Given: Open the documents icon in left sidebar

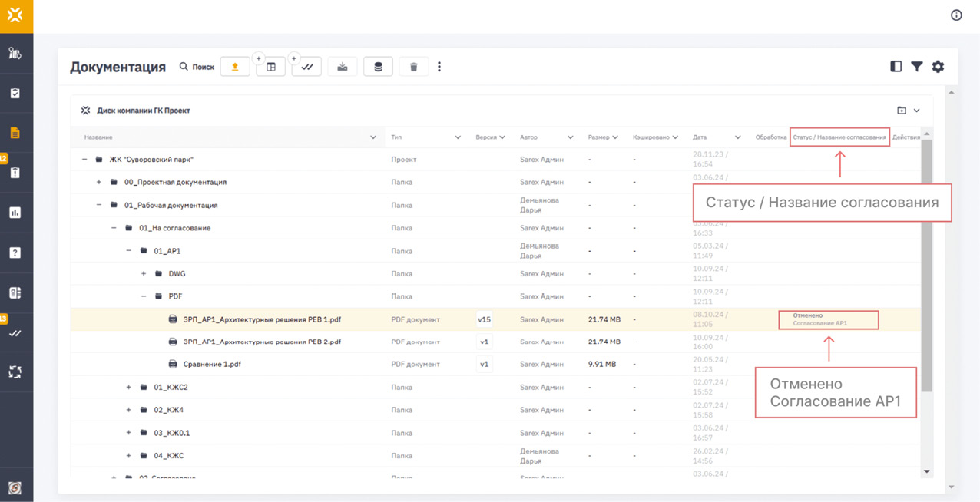Looking at the screenshot, I should point(15,133).
